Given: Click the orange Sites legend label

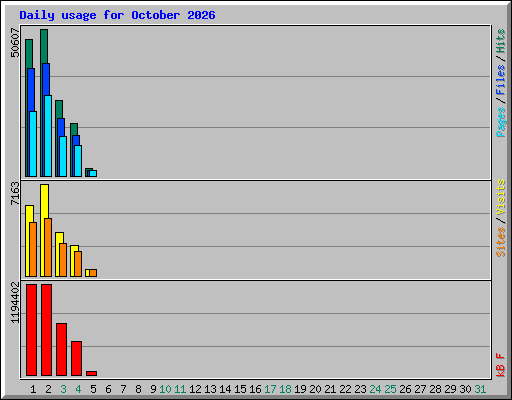Looking at the screenshot, I should (x=501, y=242).
